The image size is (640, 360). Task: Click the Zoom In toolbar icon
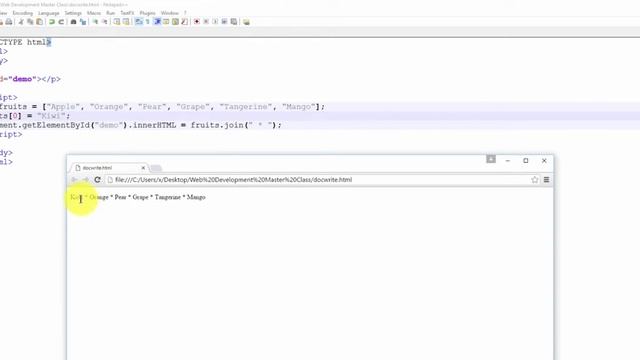pos(95,22)
